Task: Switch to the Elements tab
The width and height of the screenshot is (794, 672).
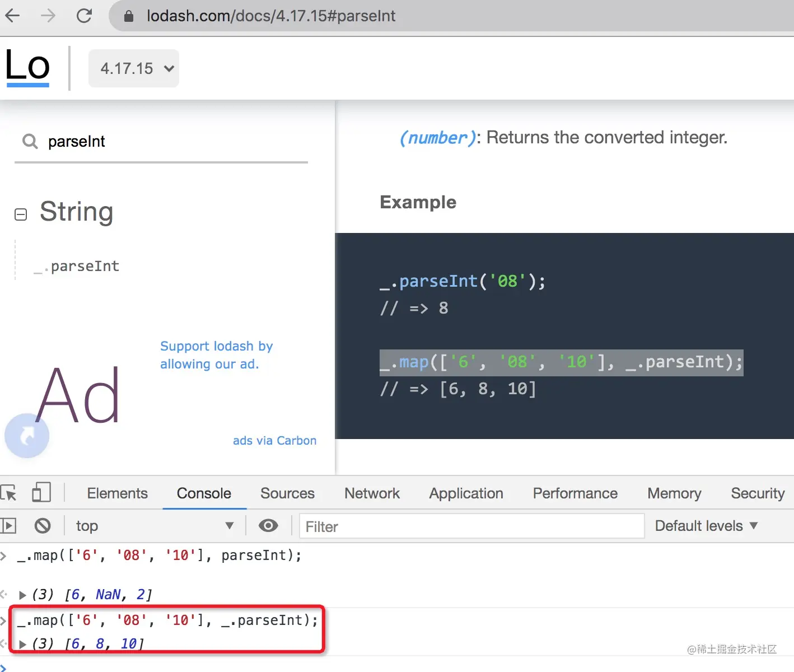Action: point(118,493)
